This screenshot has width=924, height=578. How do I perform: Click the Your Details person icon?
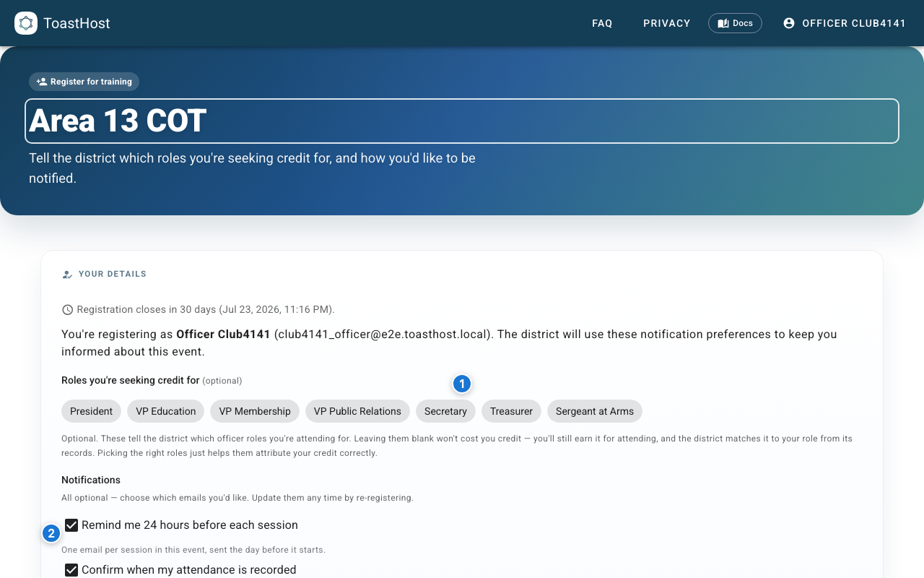click(x=67, y=275)
